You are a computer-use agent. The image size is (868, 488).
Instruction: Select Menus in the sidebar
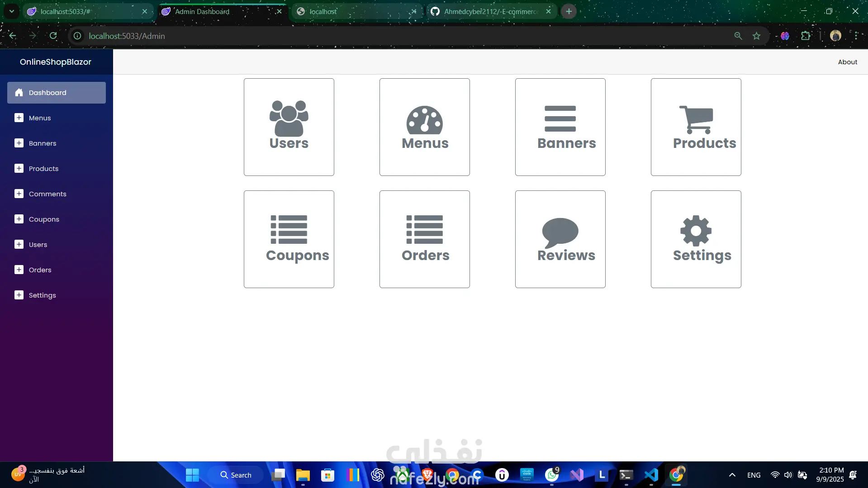(x=57, y=118)
